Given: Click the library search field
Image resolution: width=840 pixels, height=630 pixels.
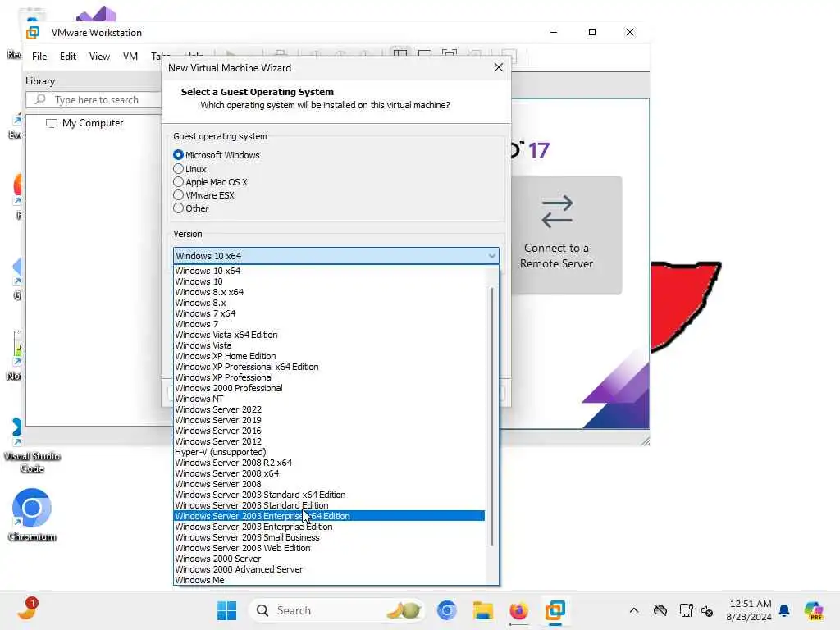Looking at the screenshot, I should [94, 100].
